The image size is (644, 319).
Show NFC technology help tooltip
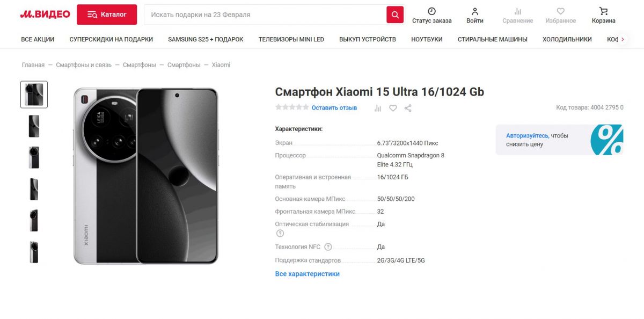point(328,247)
